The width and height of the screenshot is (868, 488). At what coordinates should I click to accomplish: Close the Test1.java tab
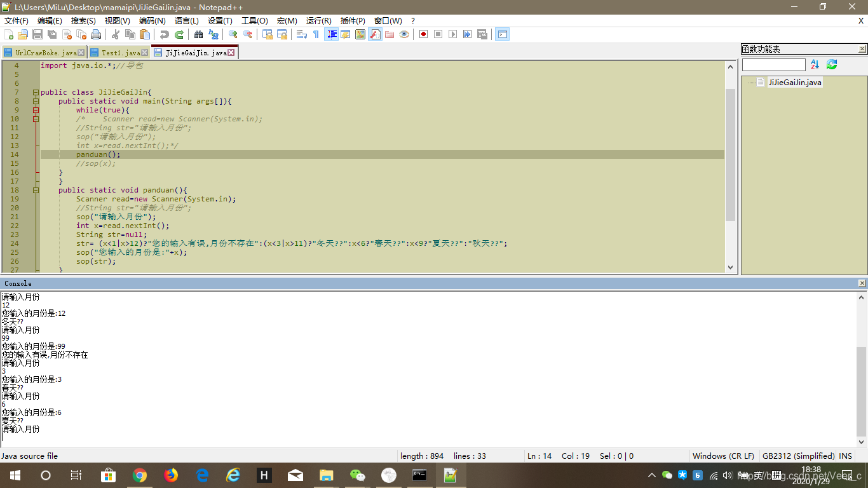pyautogui.click(x=144, y=53)
